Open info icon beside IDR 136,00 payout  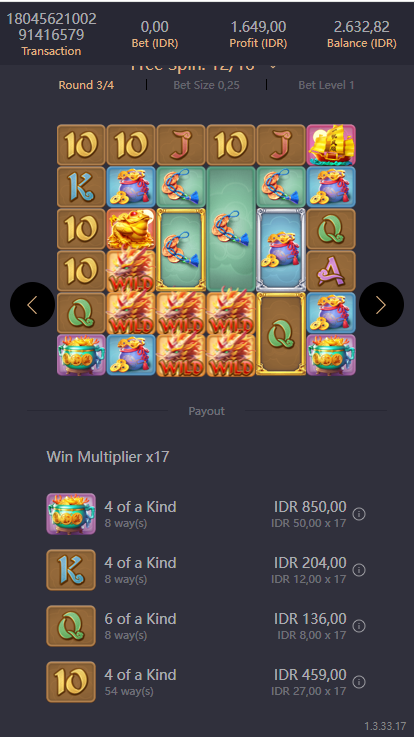click(x=359, y=626)
